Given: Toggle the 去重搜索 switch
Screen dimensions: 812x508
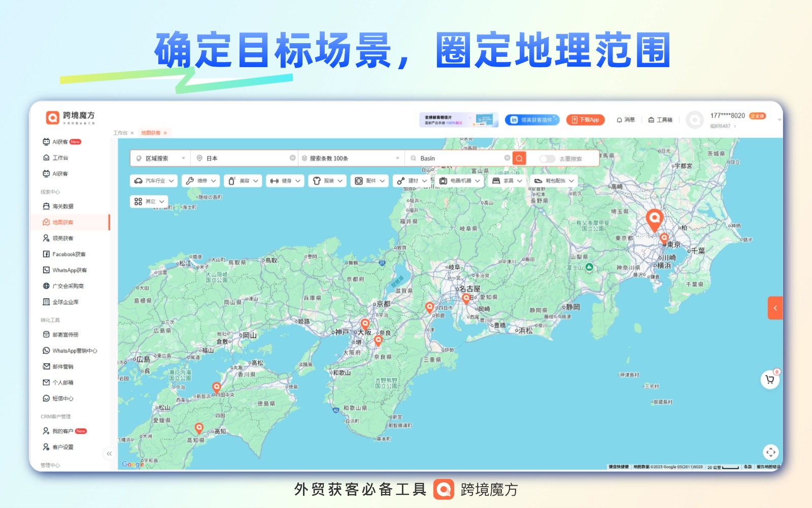Looking at the screenshot, I should click(547, 159).
